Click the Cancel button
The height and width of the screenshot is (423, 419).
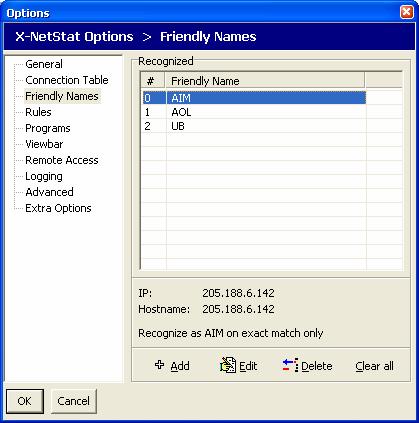tap(74, 401)
